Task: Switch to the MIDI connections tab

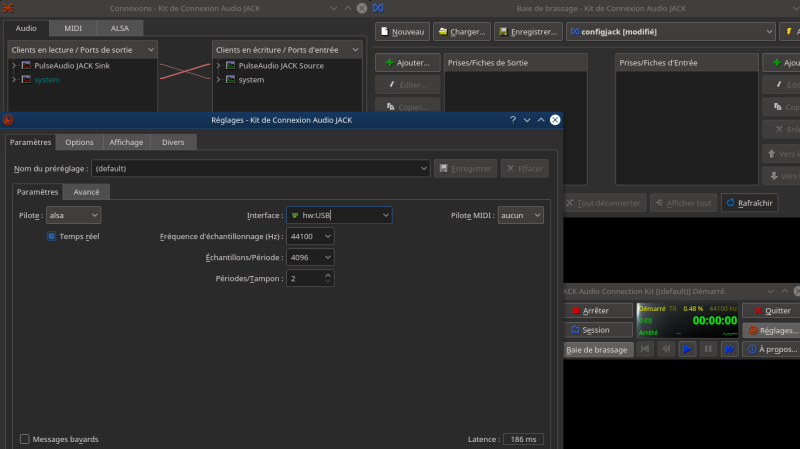Action: tap(73, 28)
